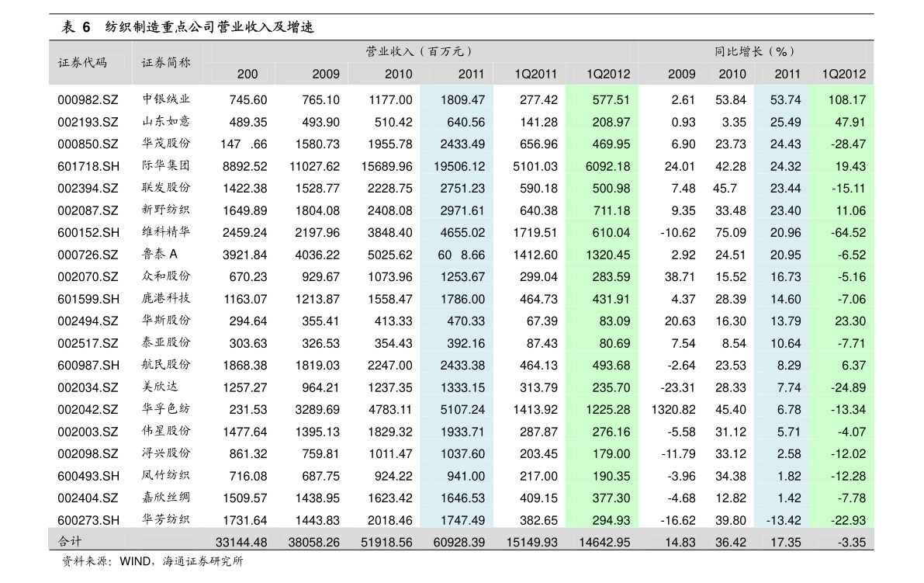
Task: Select stock code 000982.SZ
Action: (88, 100)
